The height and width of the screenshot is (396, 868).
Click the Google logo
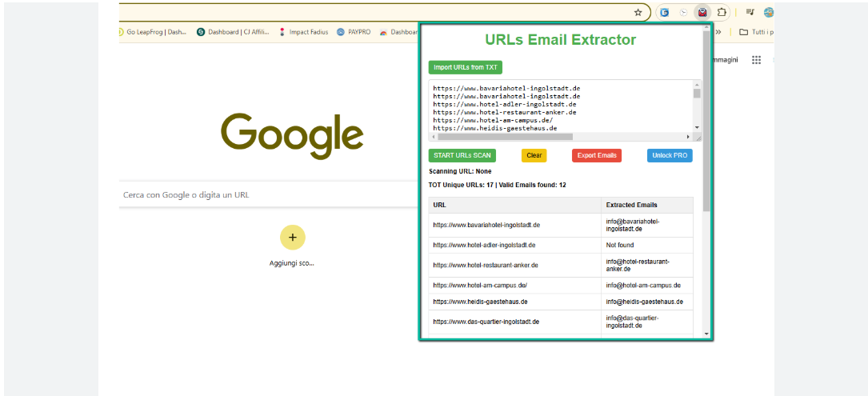pyautogui.click(x=292, y=136)
